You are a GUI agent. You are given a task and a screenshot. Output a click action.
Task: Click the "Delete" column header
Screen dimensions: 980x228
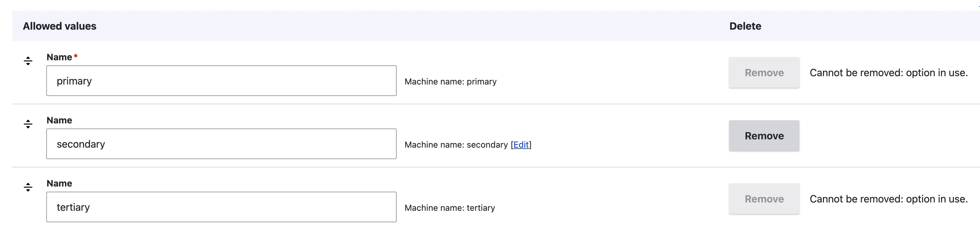pos(745,26)
